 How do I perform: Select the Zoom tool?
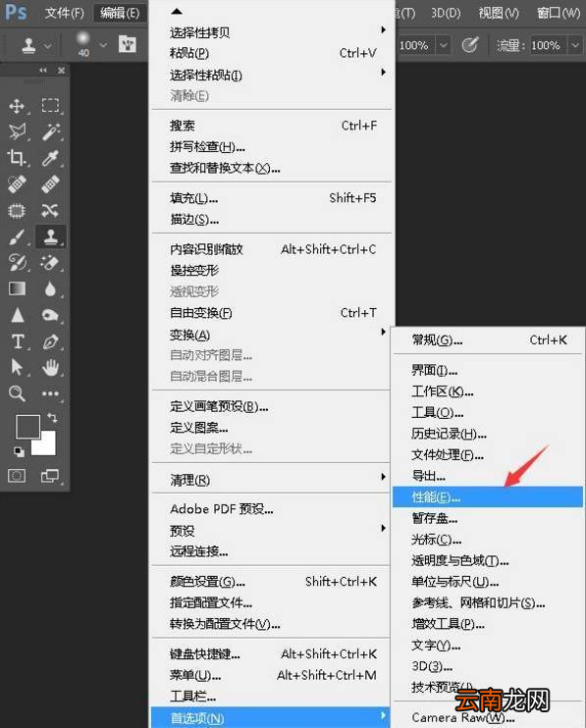18,393
